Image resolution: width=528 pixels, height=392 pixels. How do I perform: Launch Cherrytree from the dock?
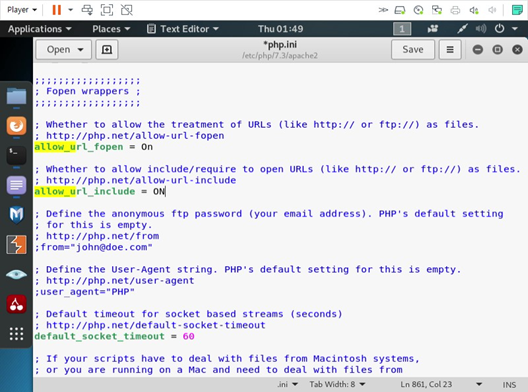16,304
